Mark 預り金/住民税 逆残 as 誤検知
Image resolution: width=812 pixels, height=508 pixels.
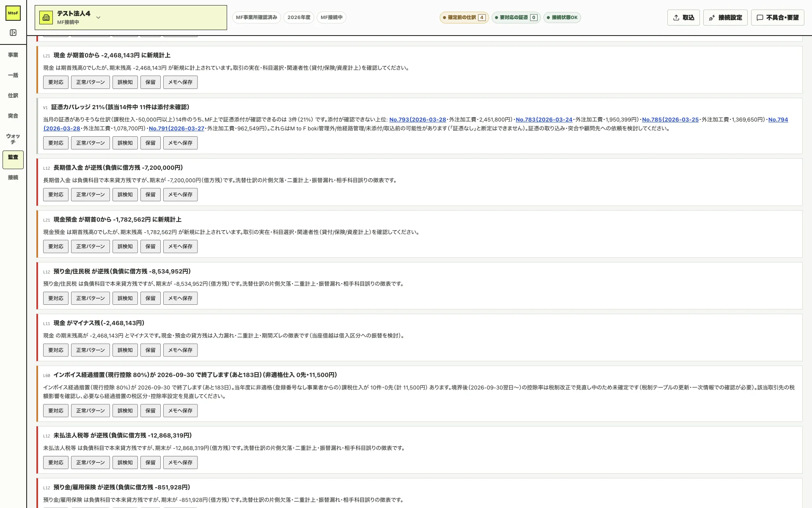(x=125, y=298)
